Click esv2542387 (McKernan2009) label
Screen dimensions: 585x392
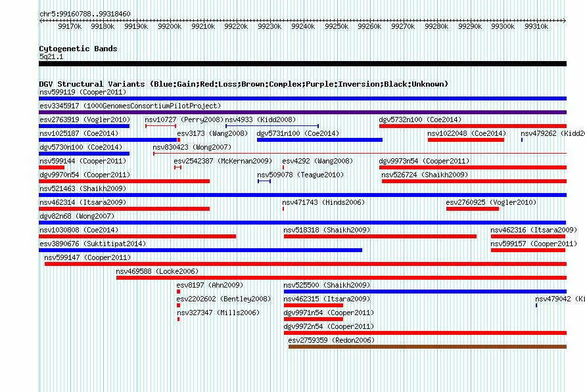(223, 161)
